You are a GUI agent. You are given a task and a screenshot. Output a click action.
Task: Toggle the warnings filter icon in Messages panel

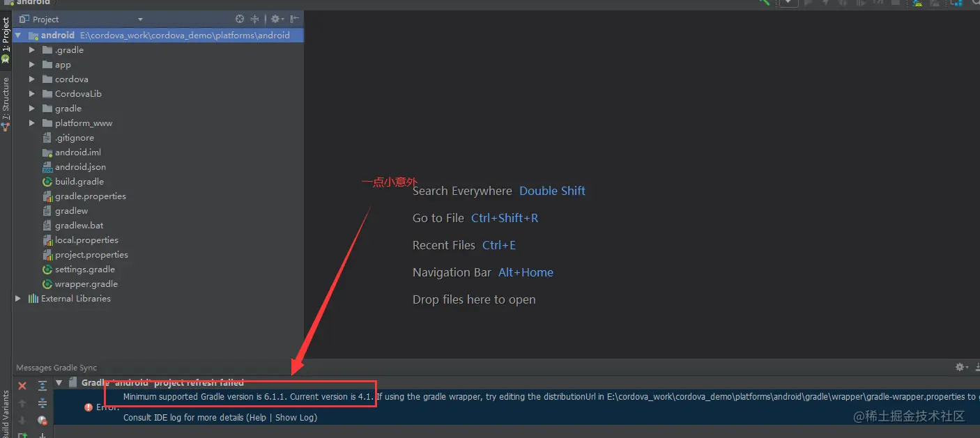[x=43, y=421]
